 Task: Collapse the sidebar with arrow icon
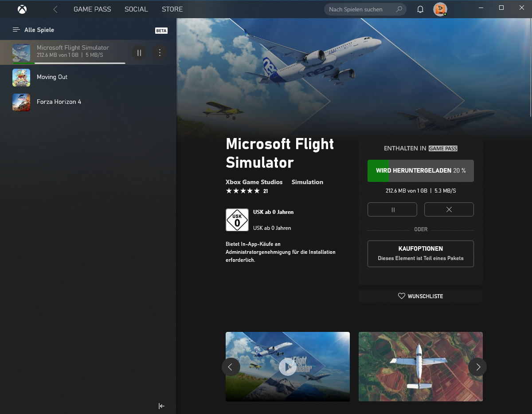[x=161, y=406]
